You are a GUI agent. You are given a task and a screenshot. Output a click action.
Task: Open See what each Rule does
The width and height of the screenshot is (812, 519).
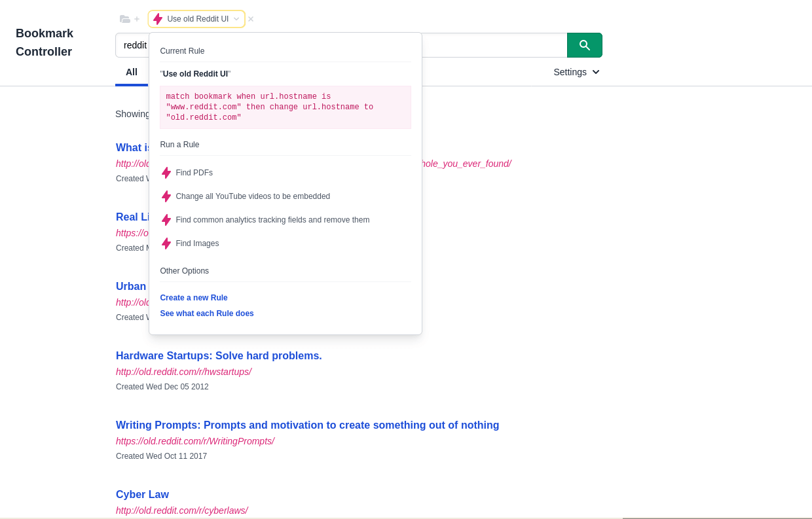[207, 313]
